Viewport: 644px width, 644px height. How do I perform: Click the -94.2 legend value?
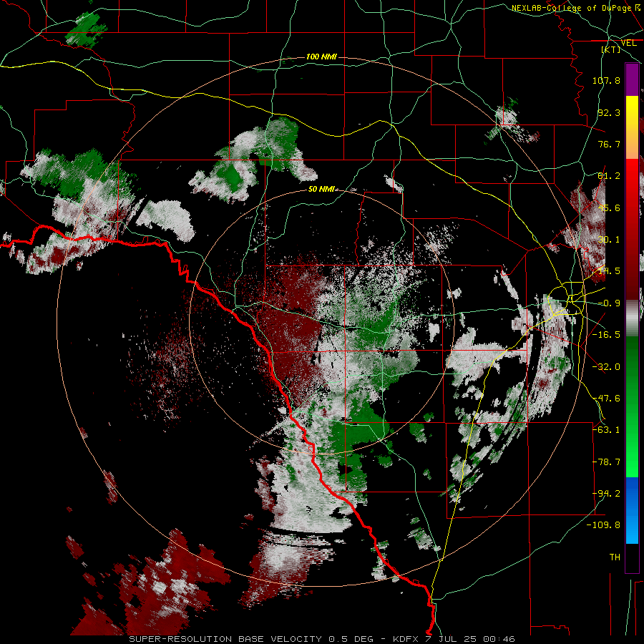tap(606, 494)
